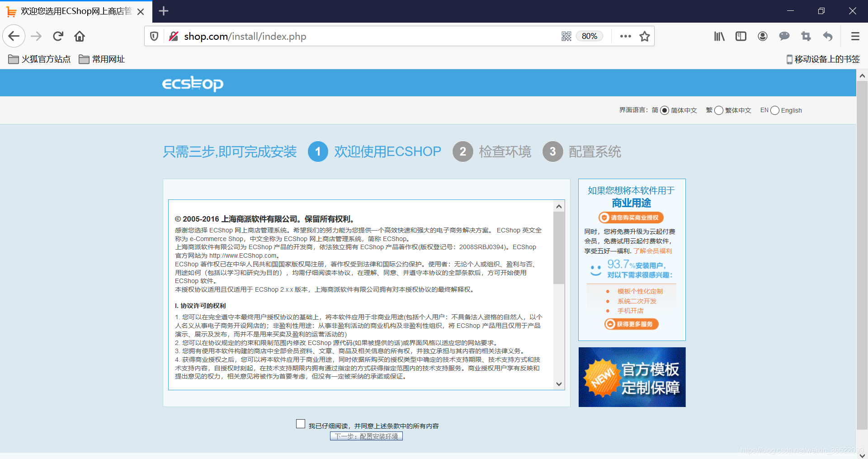
Task: Click the 下一步：配置安装环境 button
Action: (x=366, y=436)
